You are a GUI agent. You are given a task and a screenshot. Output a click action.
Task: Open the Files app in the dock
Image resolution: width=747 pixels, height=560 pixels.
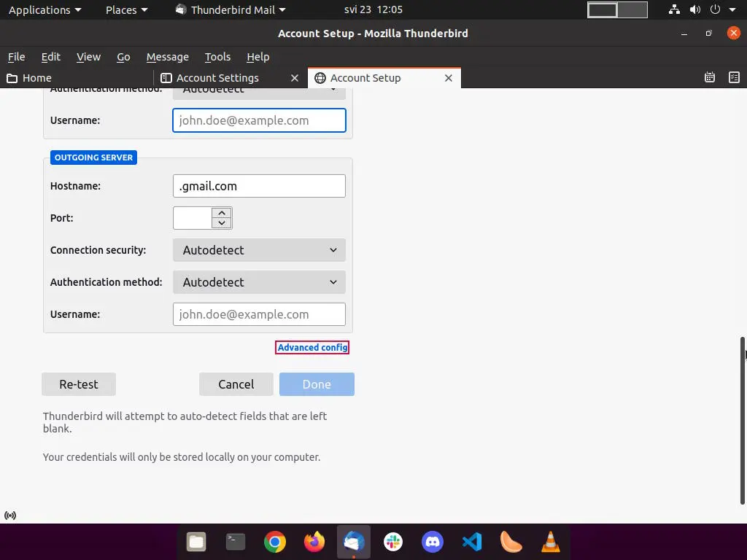tap(196, 542)
